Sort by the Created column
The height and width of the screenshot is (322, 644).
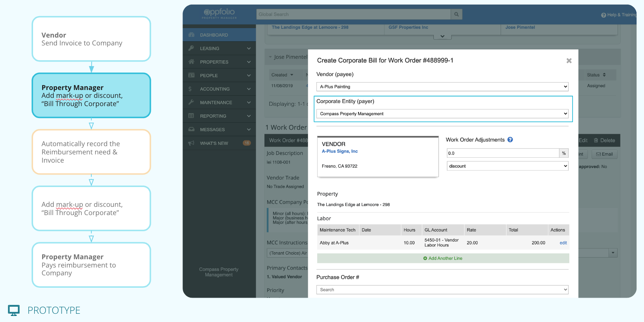click(283, 75)
